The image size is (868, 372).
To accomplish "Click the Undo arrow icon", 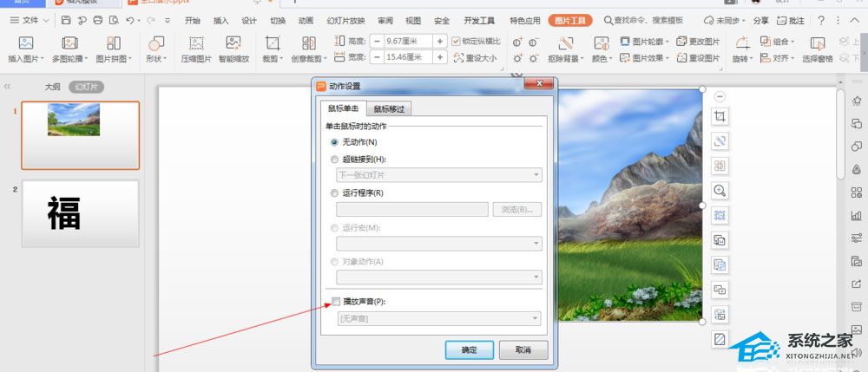I will [129, 21].
